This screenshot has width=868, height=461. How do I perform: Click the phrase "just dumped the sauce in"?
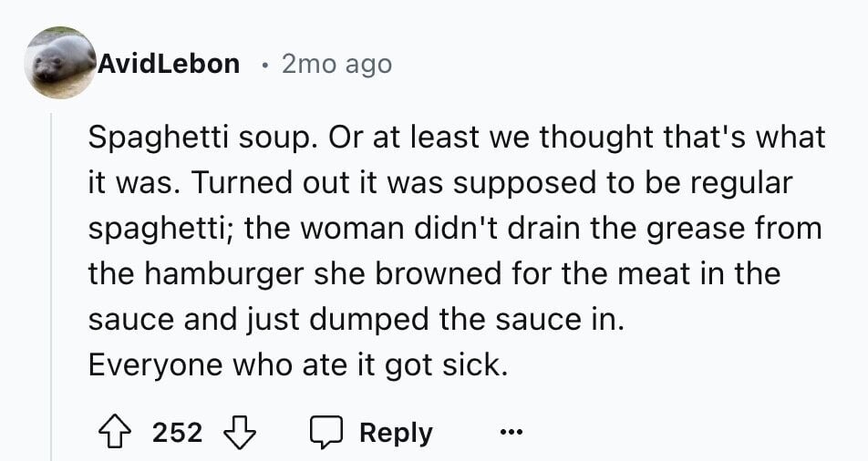pyautogui.click(x=433, y=319)
